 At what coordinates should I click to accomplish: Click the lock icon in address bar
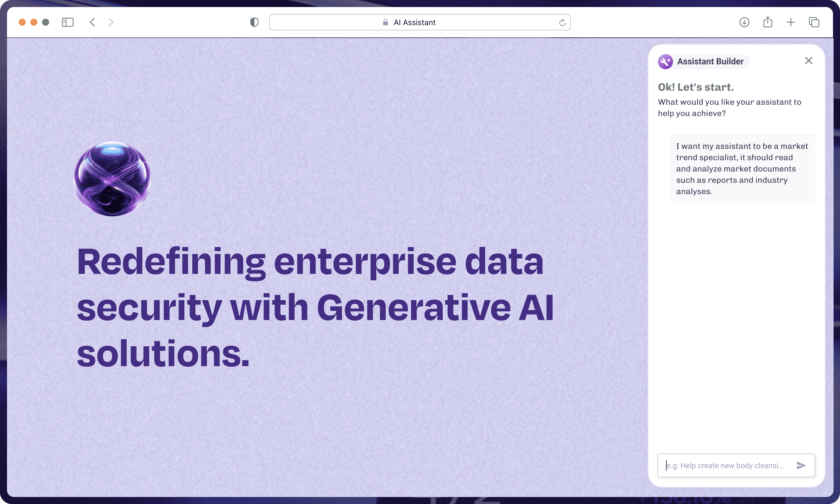pyautogui.click(x=385, y=22)
